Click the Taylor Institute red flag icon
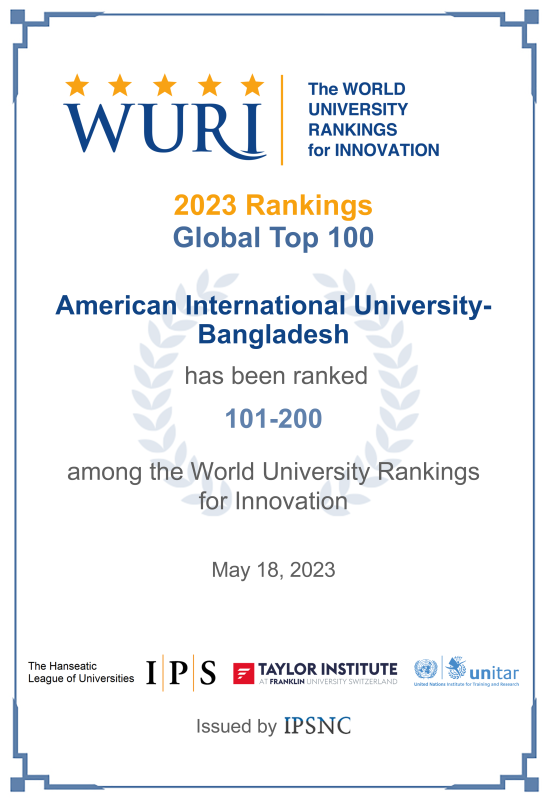This screenshot has width=547, height=800. point(243,673)
